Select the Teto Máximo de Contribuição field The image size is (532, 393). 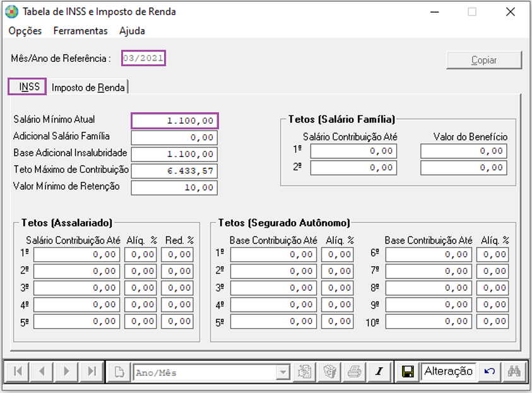point(174,171)
